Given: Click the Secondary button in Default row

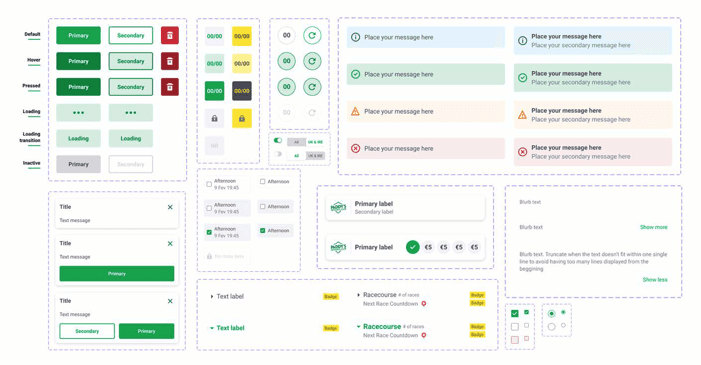Looking at the screenshot, I should 131,35.
